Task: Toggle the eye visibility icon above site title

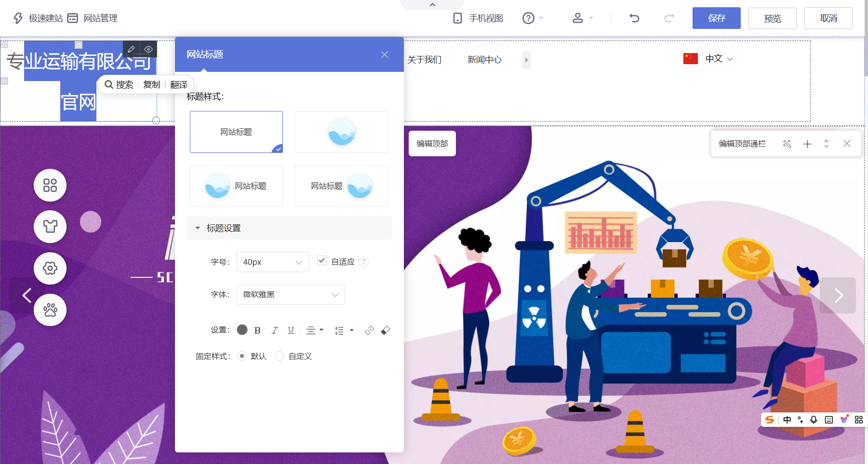Action: coord(148,49)
